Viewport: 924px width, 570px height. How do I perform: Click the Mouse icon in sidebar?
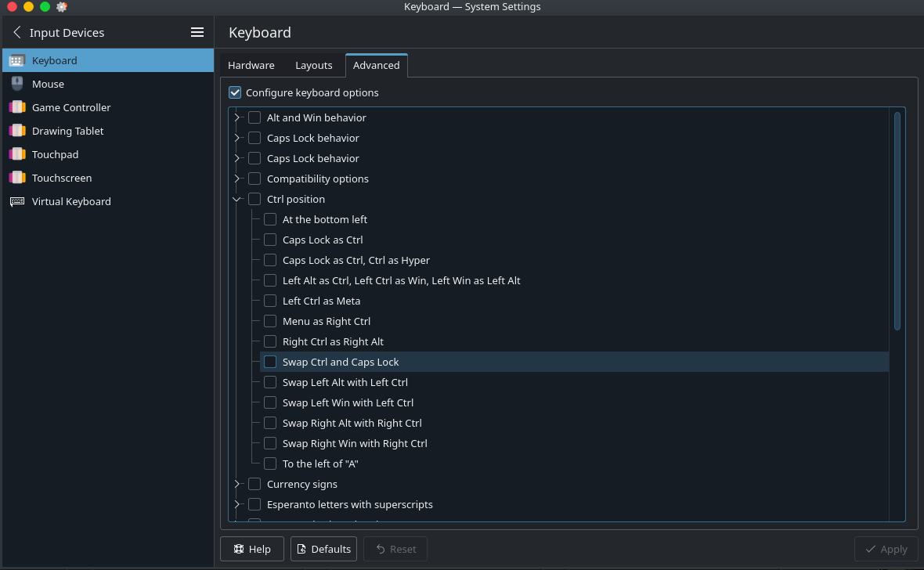(17, 84)
